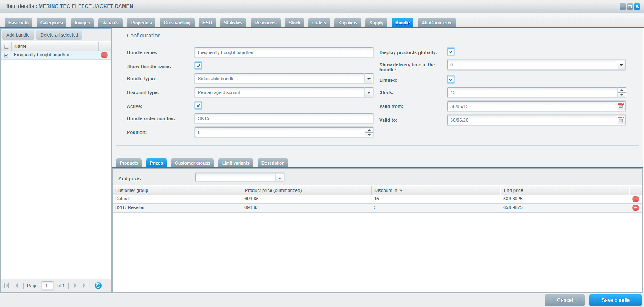
Task: Open the Statistics tab
Action: [x=233, y=23]
